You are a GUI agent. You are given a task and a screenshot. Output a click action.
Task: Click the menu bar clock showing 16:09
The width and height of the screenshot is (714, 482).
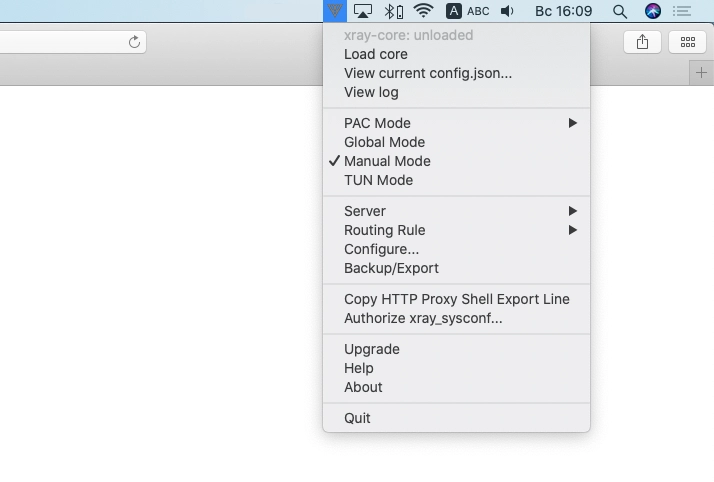pos(563,11)
